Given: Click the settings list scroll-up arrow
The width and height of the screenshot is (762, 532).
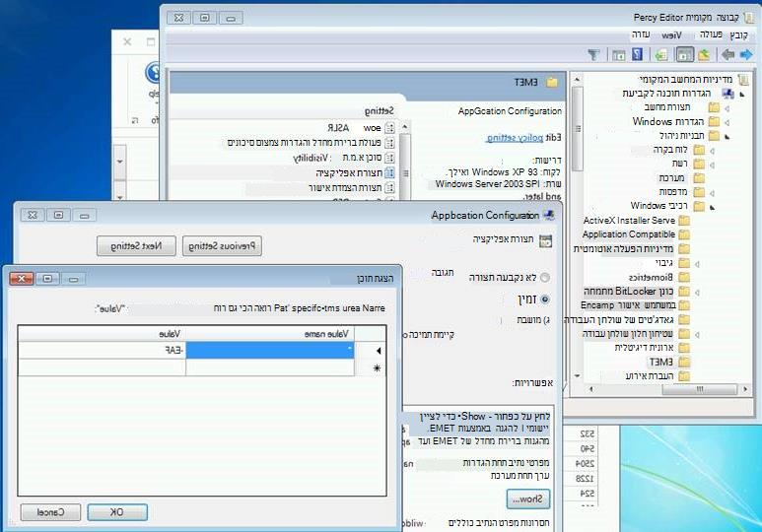Looking at the screenshot, I should (x=405, y=127).
